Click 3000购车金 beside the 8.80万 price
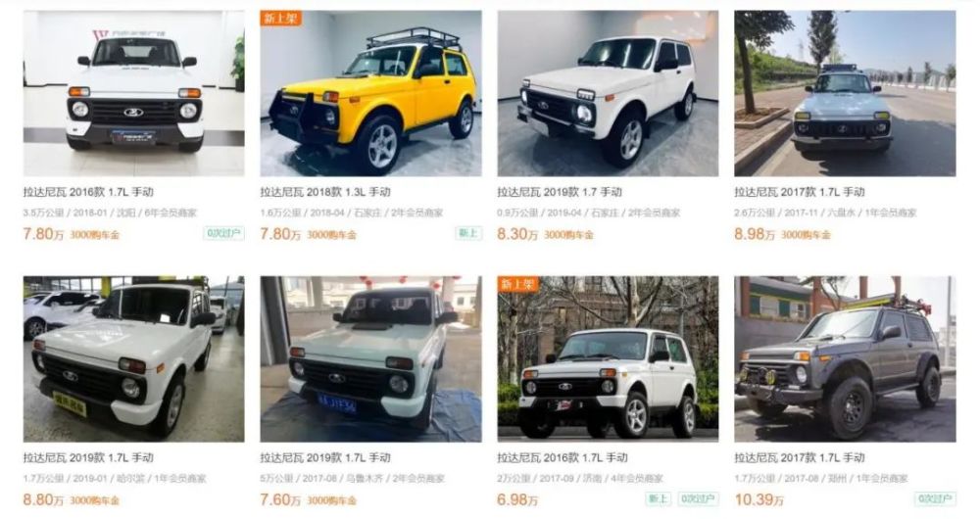 (x=94, y=500)
